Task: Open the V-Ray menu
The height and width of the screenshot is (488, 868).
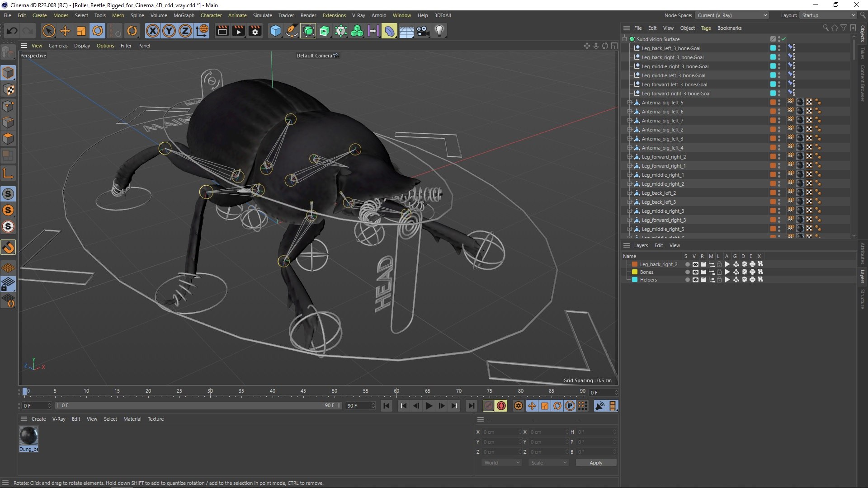Action: point(359,15)
